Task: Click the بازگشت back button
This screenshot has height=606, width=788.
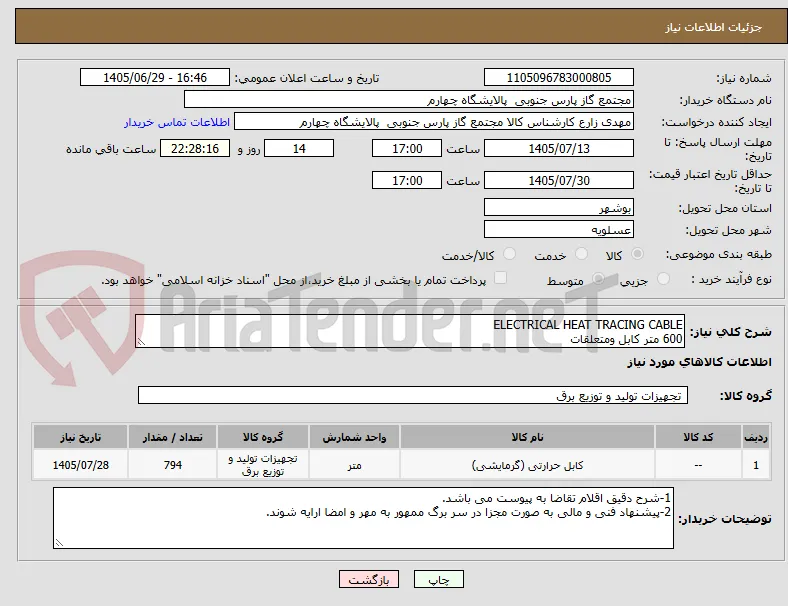Action: click(x=369, y=579)
